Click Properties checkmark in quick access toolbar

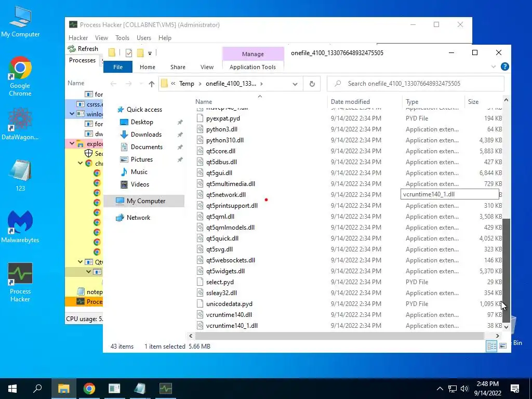(129, 52)
